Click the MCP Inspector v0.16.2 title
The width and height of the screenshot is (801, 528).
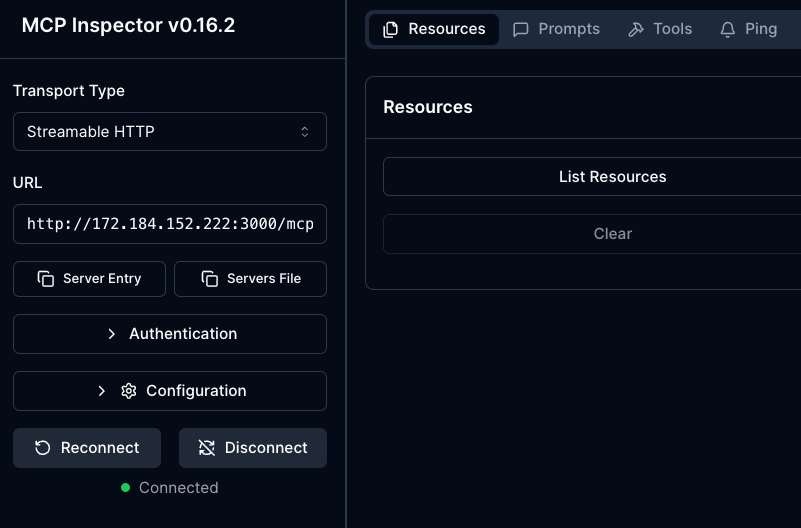(128, 25)
